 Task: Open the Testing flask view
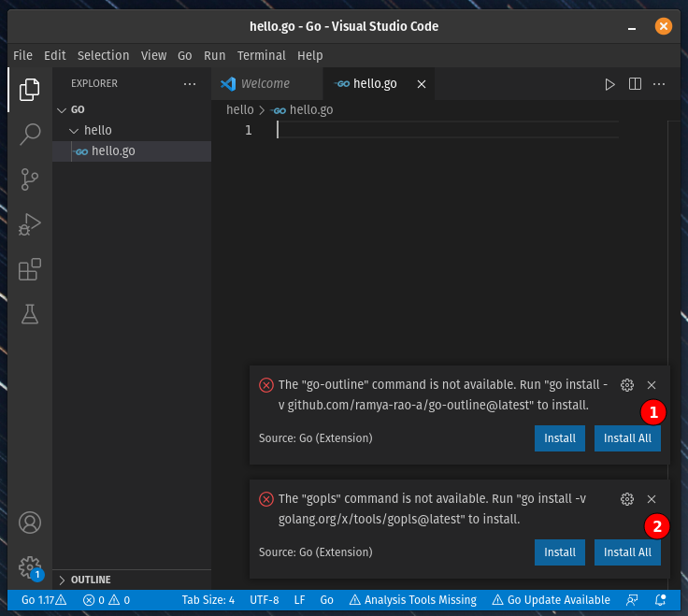(x=29, y=314)
